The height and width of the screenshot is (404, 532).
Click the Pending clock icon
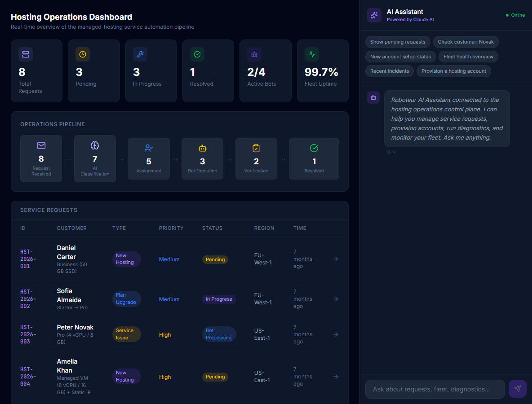82,54
